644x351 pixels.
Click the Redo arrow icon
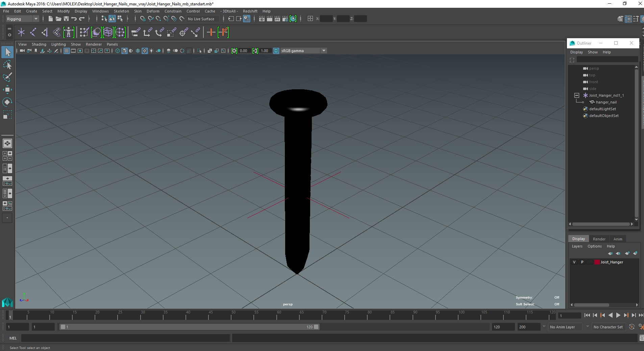82,19
